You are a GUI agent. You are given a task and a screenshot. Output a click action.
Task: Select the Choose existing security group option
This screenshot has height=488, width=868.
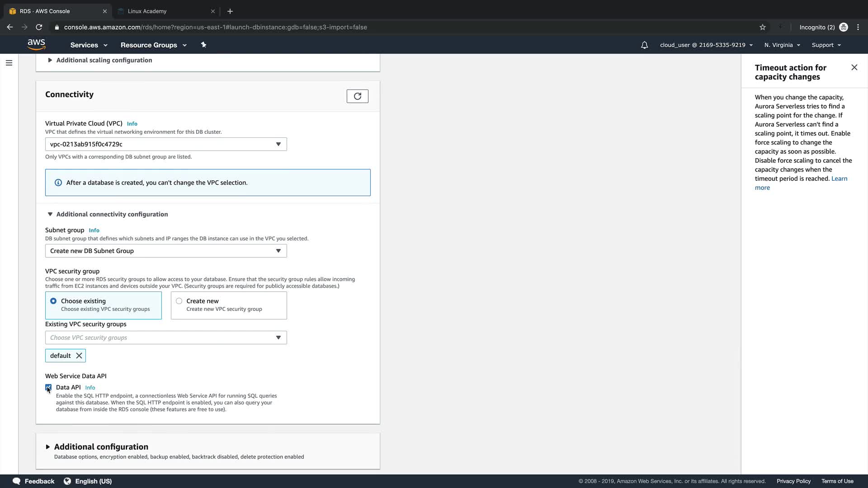pos(53,301)
